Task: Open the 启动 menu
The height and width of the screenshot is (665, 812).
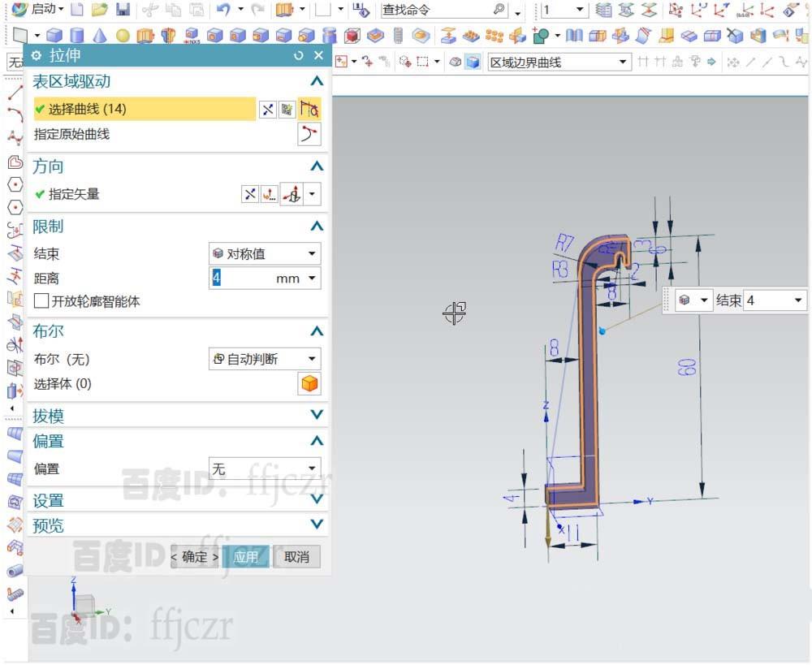Action: [41, 11]
